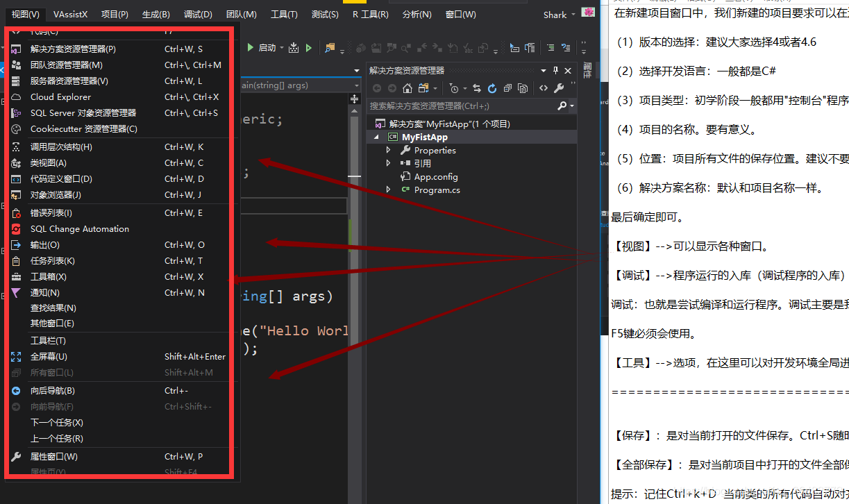Viewport: 849px width, 504px height.
Task: Open the 其他窗口(E) submenu
Action: pyautogui.click(x=123, y=324)
